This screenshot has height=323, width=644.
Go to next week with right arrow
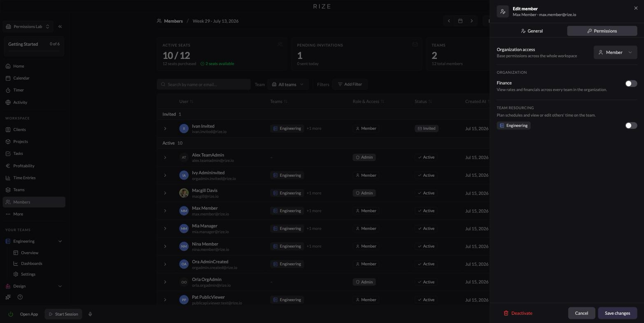coord(472,21)
